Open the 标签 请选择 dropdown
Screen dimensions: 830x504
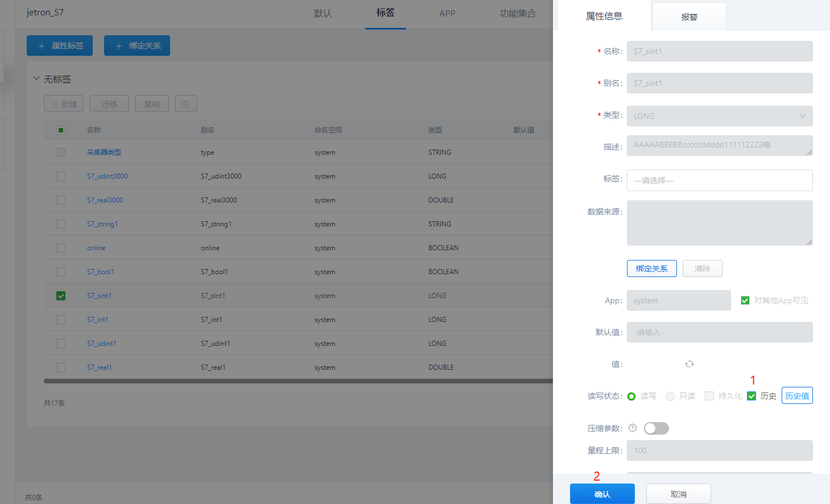720,180
